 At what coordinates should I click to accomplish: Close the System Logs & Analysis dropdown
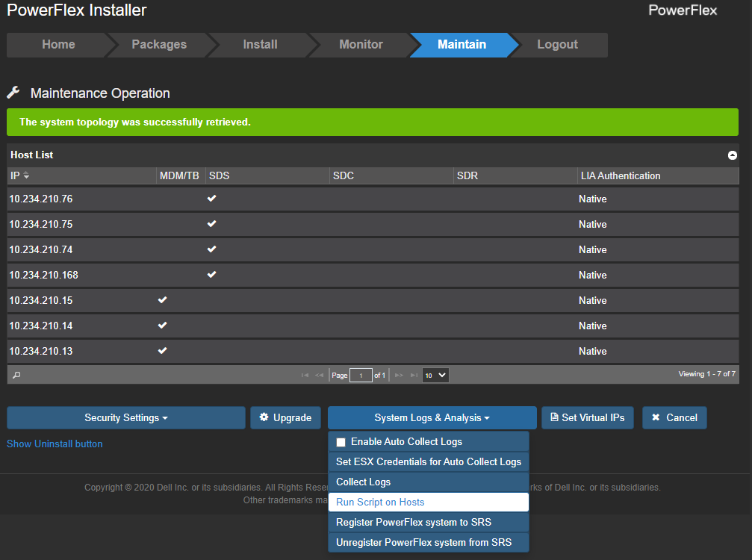click(x=432, y=417)
